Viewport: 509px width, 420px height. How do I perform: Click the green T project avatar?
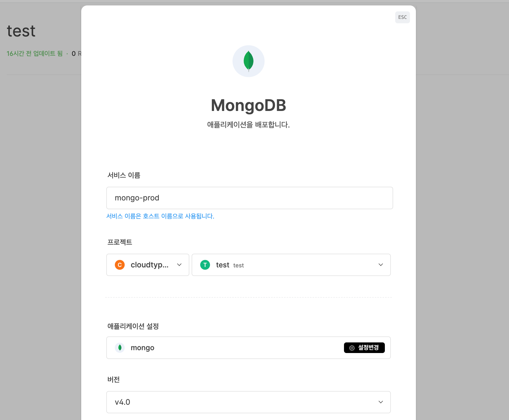pos(205,265)
